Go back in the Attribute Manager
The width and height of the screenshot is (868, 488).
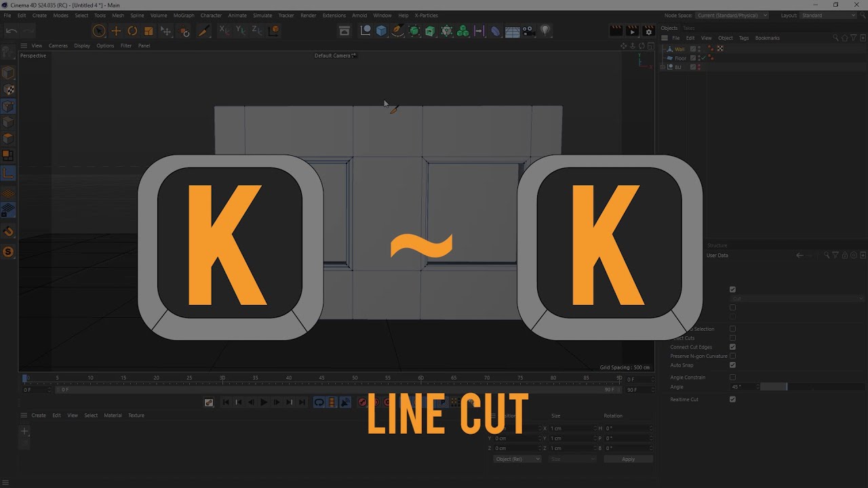[x=800, y=255]
